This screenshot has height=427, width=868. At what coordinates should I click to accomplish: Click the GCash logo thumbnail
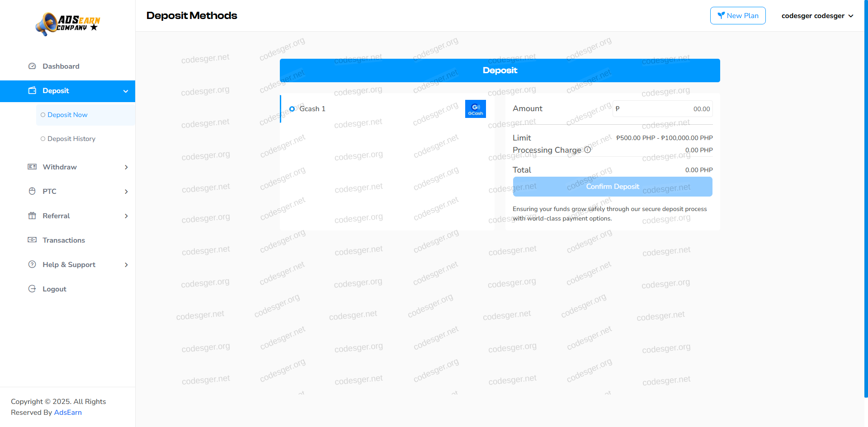(x=475, y=109)
